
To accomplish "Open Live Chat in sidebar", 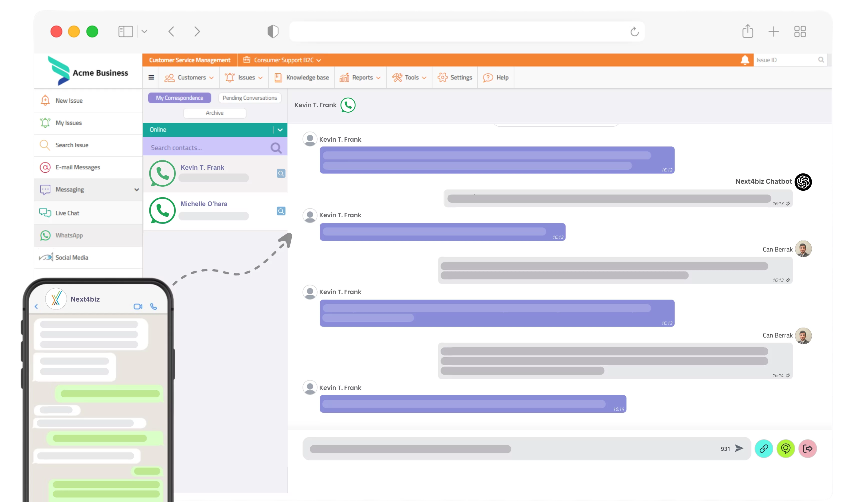I will click(x=88, y=213).
